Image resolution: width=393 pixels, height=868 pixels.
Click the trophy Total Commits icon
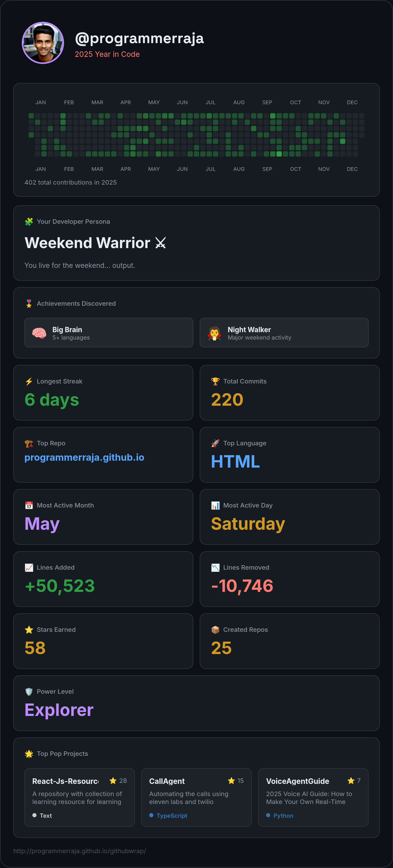coord(215,381)
